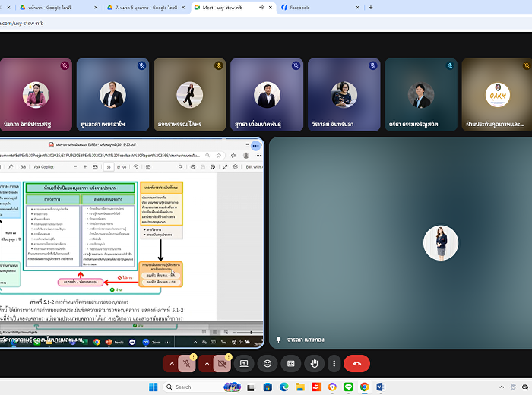Screen dimensions: 532x395
Task: Mute the Meet tab audio speaker icon
Action: [260, 7]
